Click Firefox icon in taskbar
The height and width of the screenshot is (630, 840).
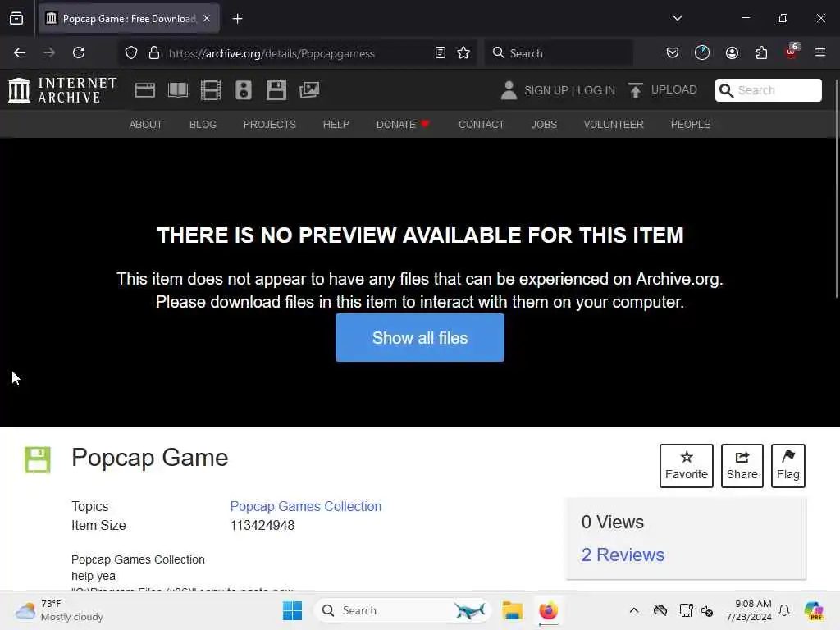pyautogui.click(x=548, y=610)
